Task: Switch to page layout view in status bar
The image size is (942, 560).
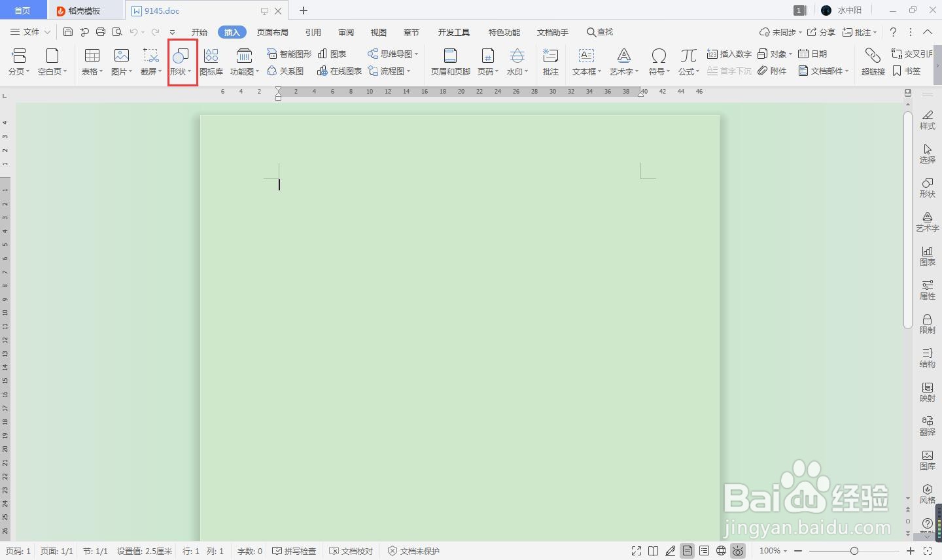Action: point(687,551)
